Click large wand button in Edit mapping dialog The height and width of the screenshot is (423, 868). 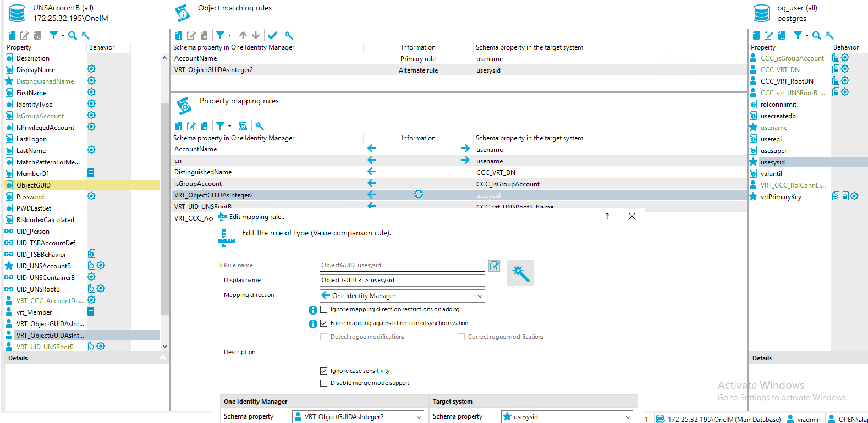click(x=520, y=273)
